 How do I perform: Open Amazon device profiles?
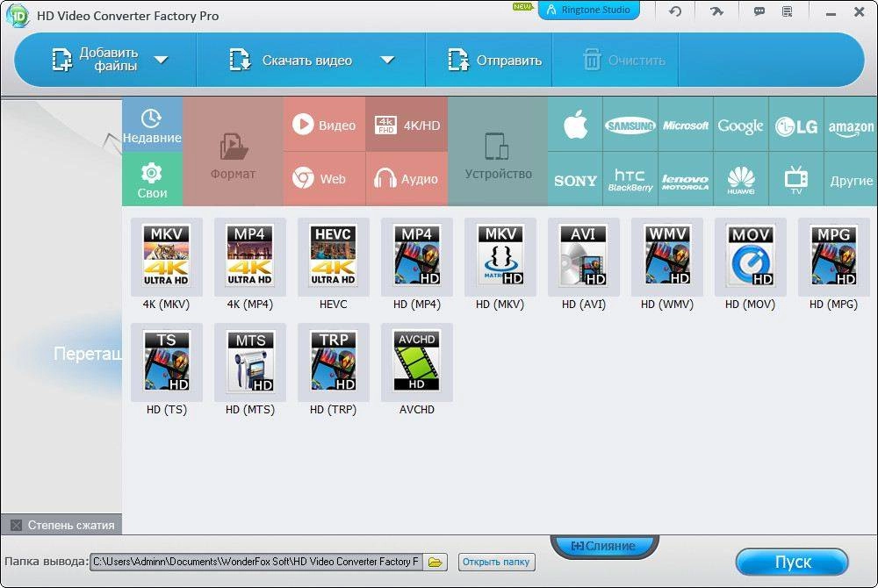pos(851,125)
